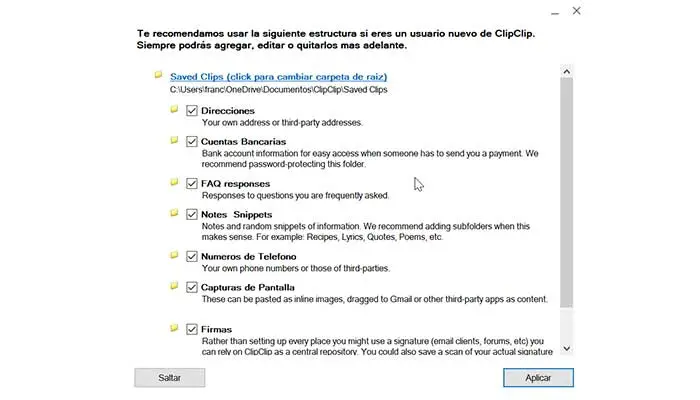Viewport: 700px width, 400px height.
Task: Open the Saved Clips root folder link
Action: click(x=278, y=76)
